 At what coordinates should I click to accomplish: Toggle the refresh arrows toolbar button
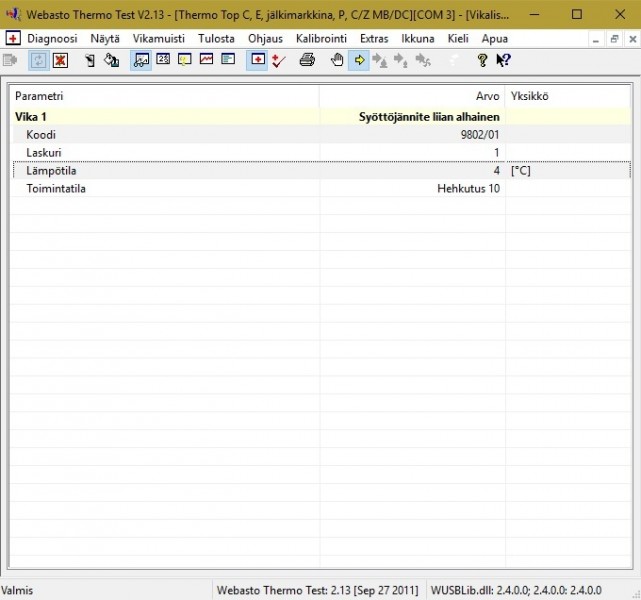point(39,61)
